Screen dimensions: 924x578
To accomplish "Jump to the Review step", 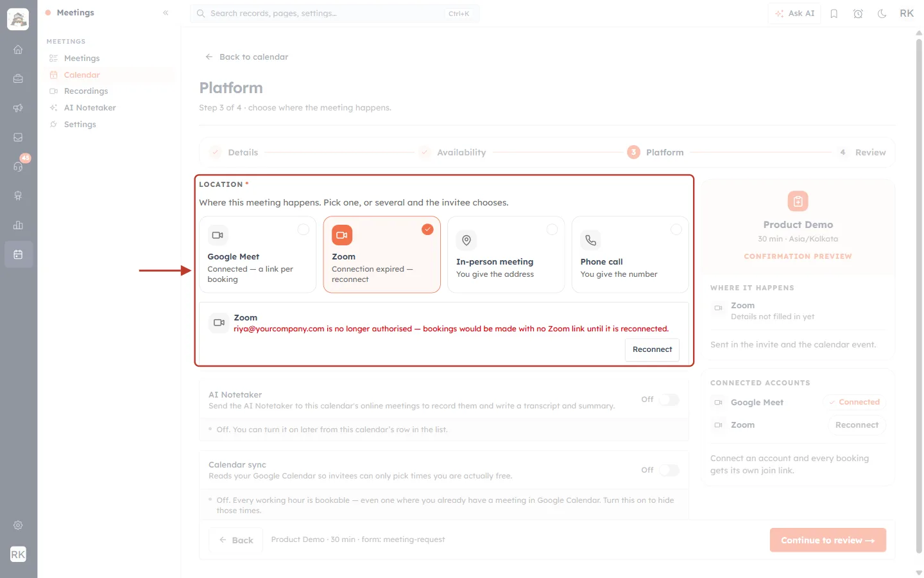I will pos(862,152).
